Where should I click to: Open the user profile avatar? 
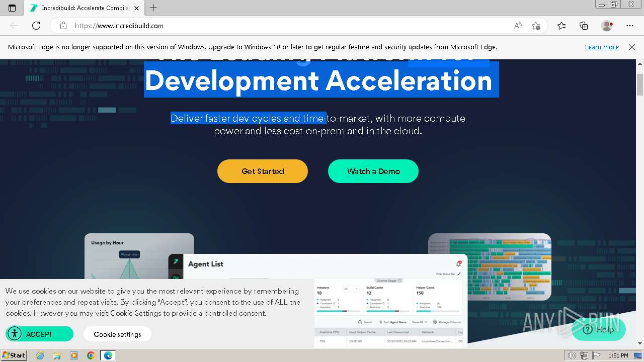[x=607, y=26]
